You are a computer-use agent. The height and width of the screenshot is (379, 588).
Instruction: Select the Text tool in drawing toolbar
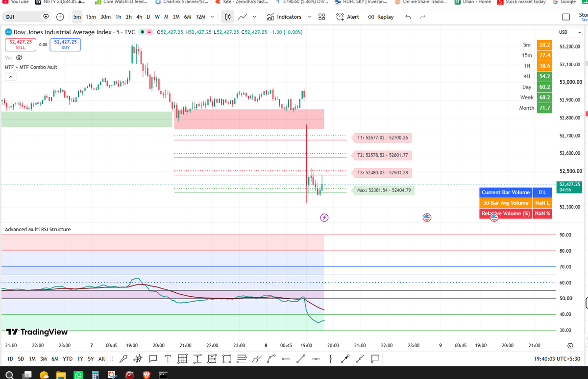click(x=168, y=358)
